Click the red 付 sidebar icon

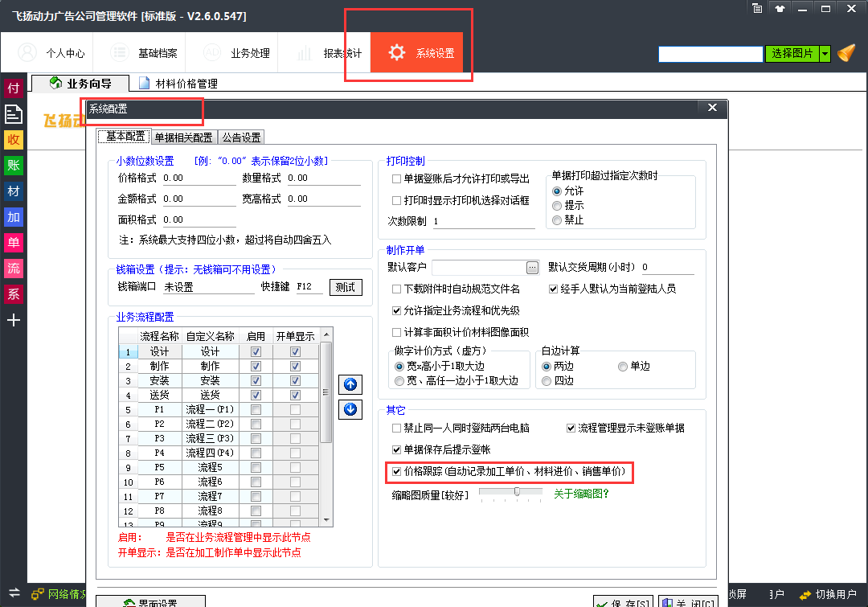coord(14,88)
